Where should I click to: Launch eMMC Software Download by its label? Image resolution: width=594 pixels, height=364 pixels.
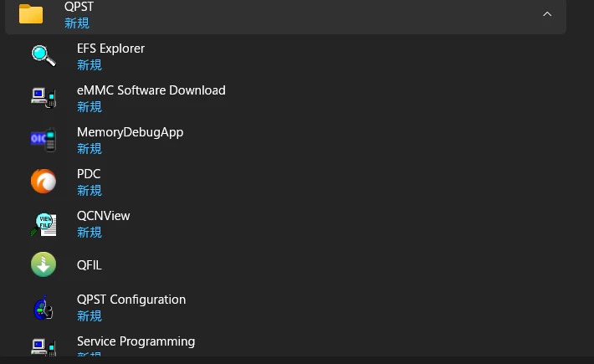click(x=151, y=90)
